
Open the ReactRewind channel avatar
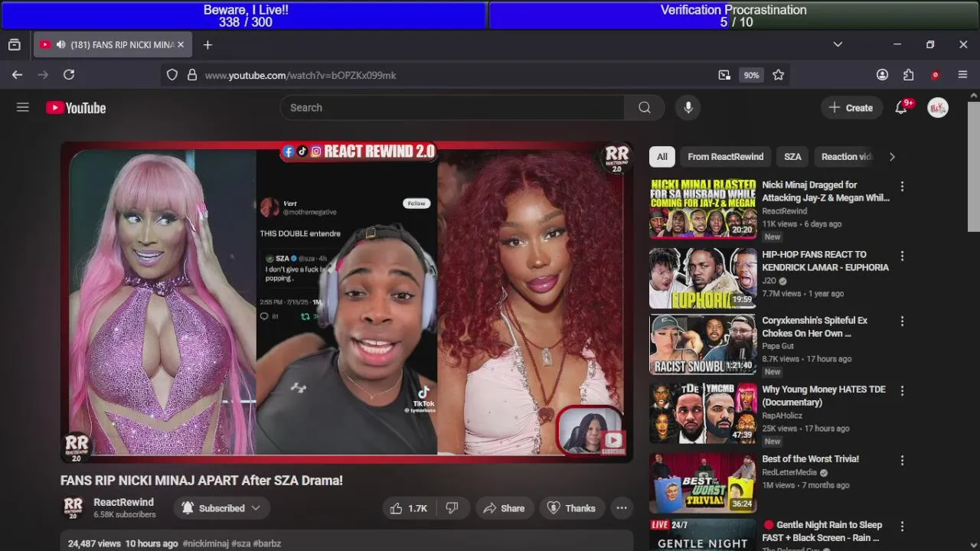tap(73, 508)
